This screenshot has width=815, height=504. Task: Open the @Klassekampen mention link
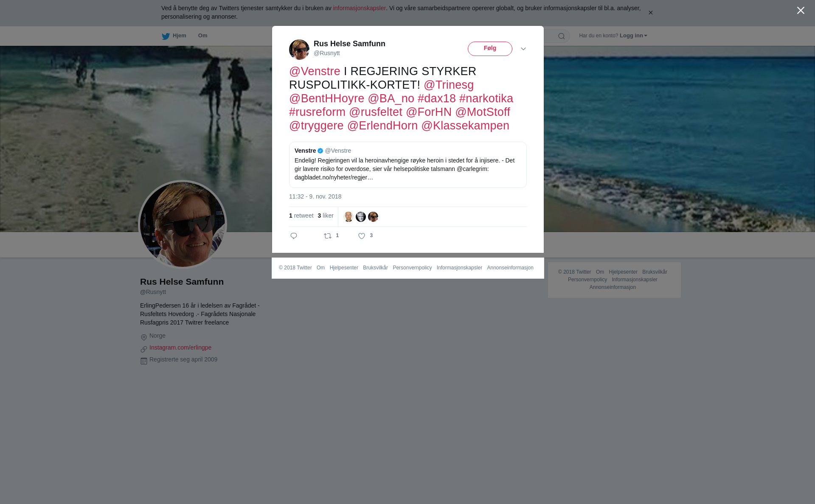point(465,126)
